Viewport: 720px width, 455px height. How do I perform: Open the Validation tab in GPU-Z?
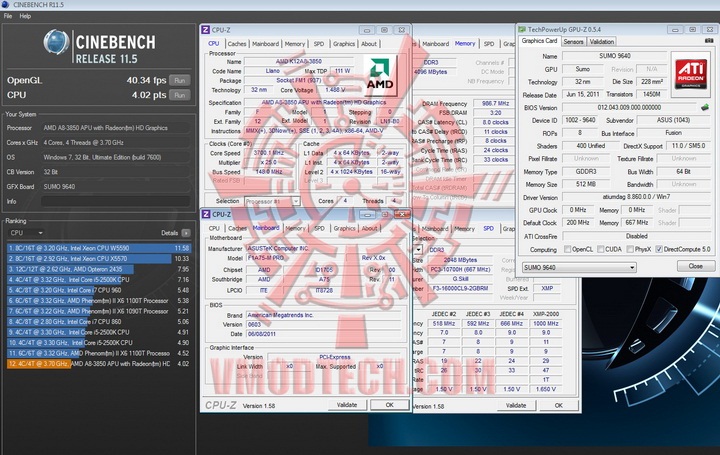pyautogui.click(x=602, y=41)
